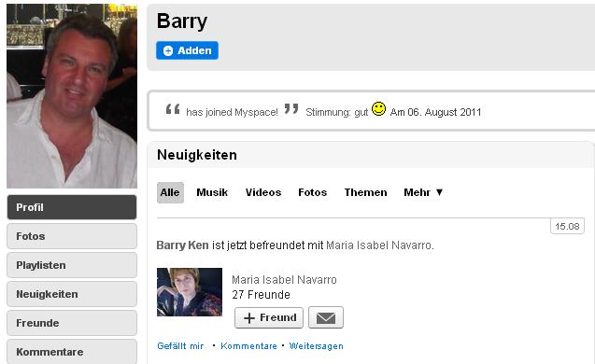Select the Profil sidebar tab
The height and width of the screenshot is (364, 595).
click(72, 207)
